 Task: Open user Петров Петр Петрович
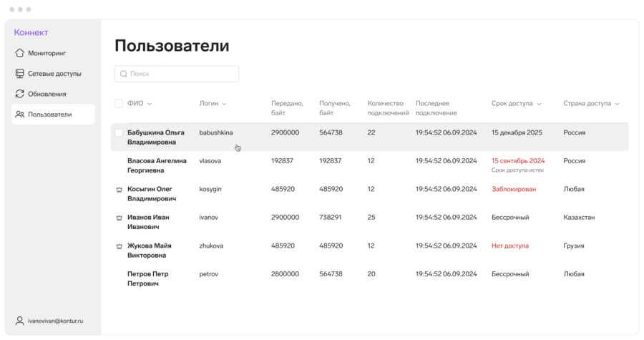(147, 278)
